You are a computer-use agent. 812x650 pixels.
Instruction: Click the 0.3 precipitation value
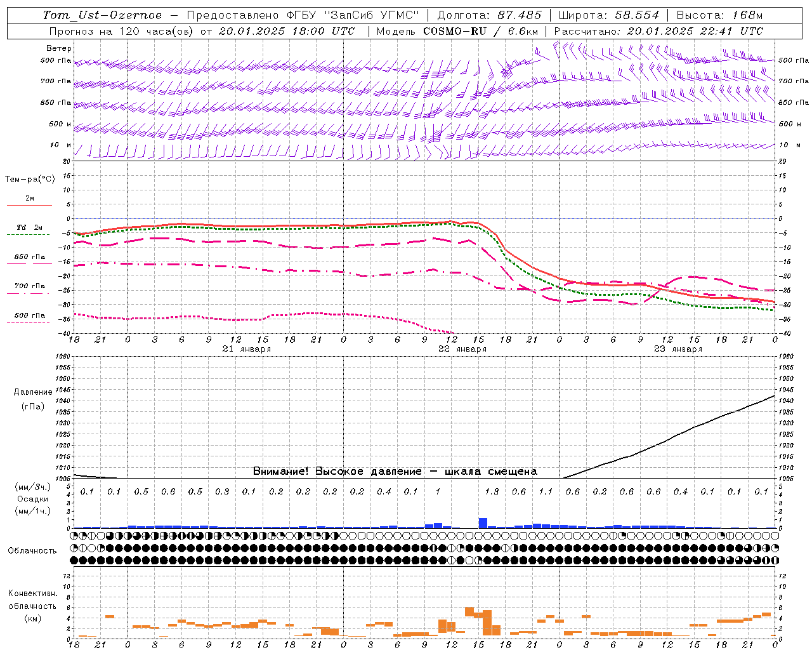(x=222, y=491)
